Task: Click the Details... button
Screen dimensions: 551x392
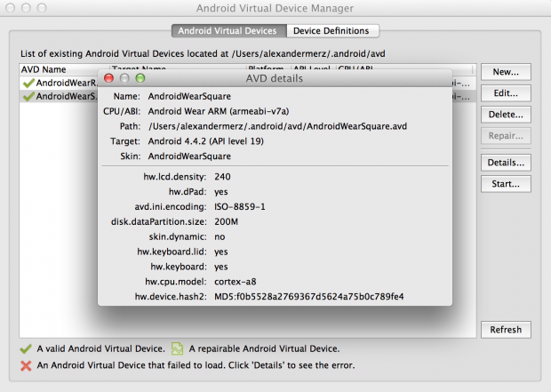Action: pyautogui.click(x=505, y=163)
